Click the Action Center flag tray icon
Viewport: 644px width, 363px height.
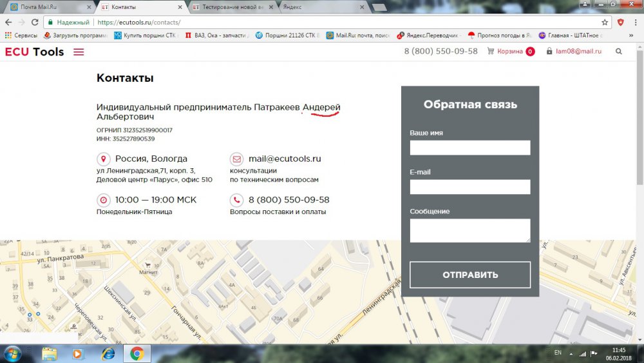(594, 353)
